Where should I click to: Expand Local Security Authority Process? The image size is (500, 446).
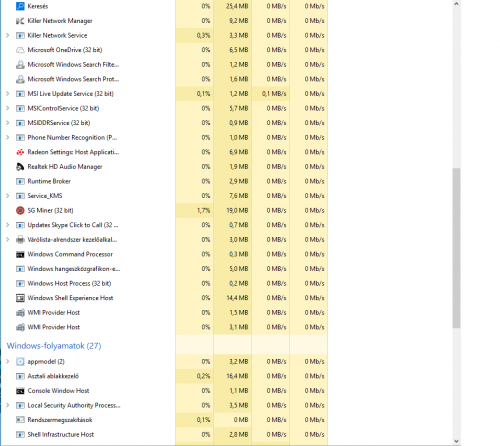pyautogui.click(x=7, y=405)
